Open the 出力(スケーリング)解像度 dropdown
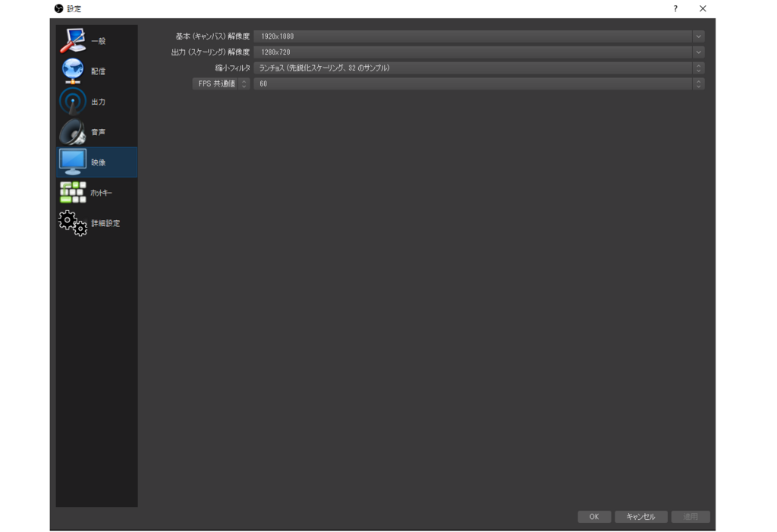This screenshot has height=532, width=777. 699,52
